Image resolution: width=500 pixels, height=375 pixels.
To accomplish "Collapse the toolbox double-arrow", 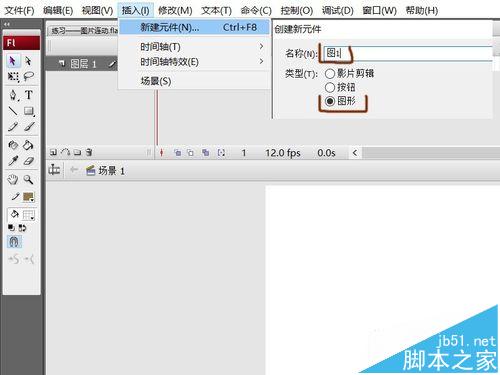I will [7, 24].
